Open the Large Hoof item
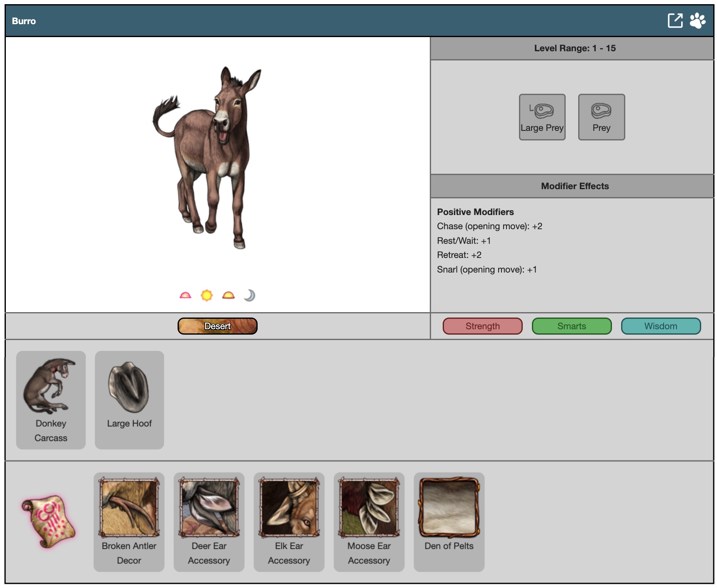The width and height of the screenshot is (717, 588). coord(129,400)
